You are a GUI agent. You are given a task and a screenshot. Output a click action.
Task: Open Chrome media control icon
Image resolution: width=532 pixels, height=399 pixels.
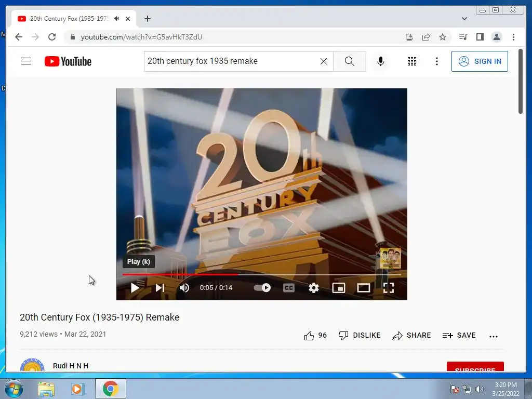463,37
